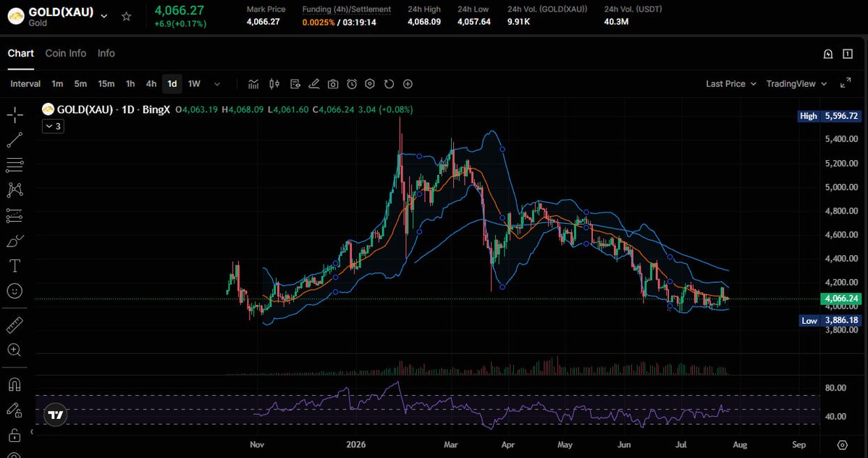
Task: Expand chart to fullscreen
Action: coord(846,83)
